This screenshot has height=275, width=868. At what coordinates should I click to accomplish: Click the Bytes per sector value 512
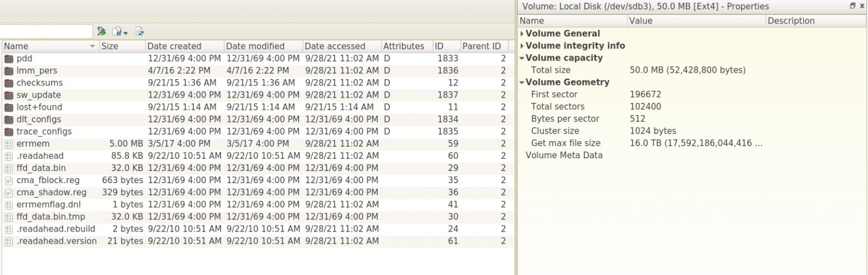(637, 118)
